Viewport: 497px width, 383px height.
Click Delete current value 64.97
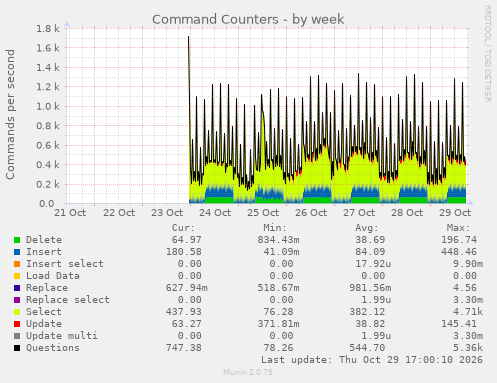click(x=186, y=240)
